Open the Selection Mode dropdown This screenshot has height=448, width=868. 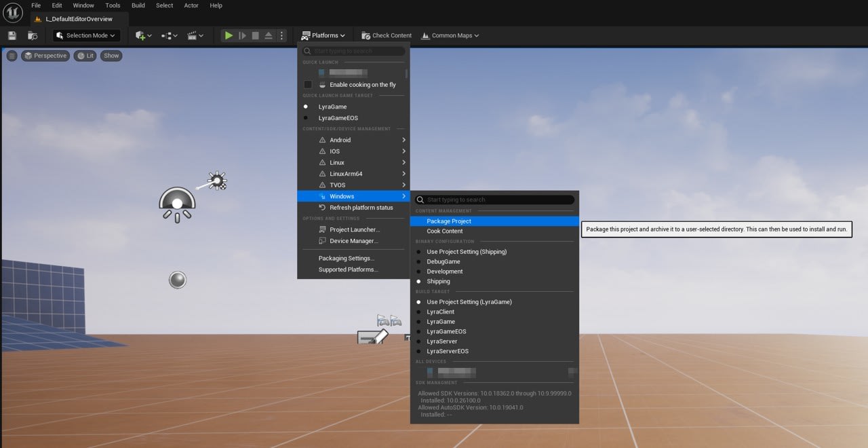point(85,35)
